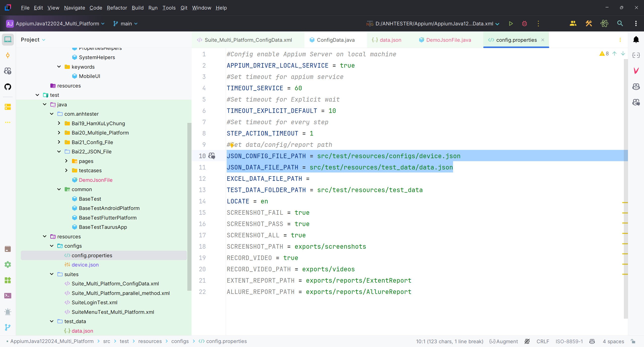The image size is (644, 347).
Task: Expand the Bai19_HamXuLyChung folder
Action: tap(59, 123)
